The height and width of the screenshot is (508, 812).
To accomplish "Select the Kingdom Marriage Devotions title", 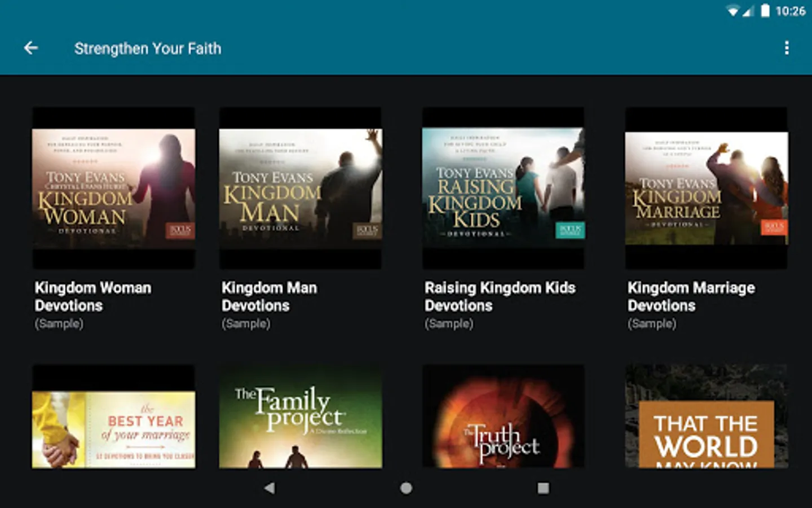I will tap(691, 296).
